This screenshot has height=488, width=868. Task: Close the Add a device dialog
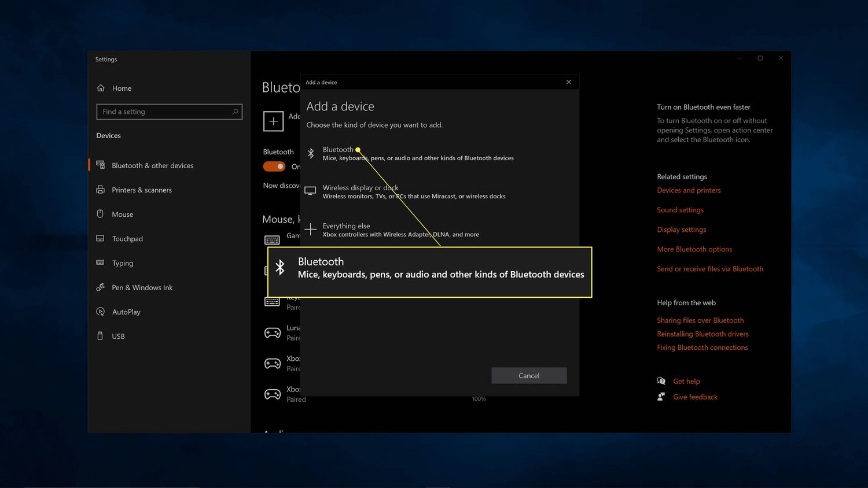(x=568, y=82)
